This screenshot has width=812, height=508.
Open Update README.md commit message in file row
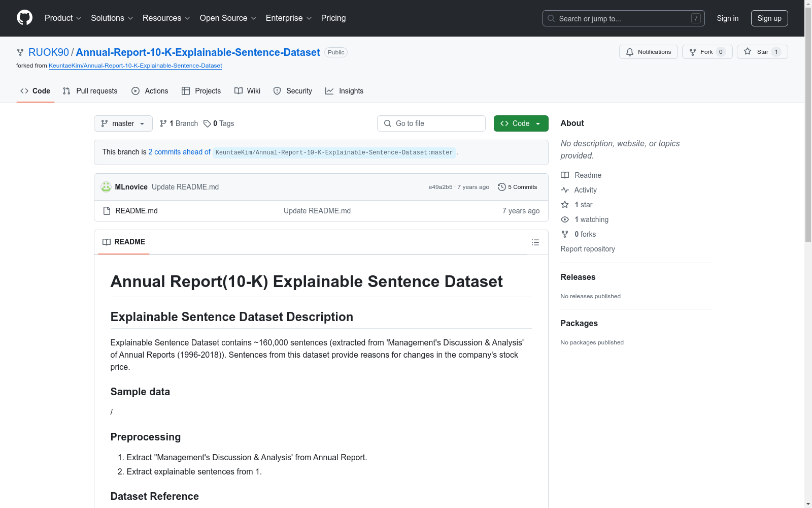point(317,211)
